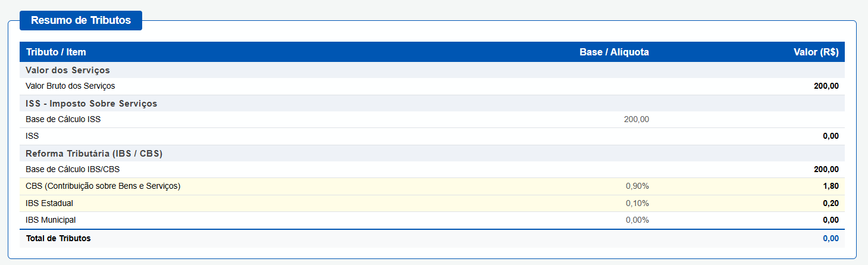Click the 0,10% IBS Estadual rate
The height and width of the screenshot is (265, 868).
pos(637,203)
